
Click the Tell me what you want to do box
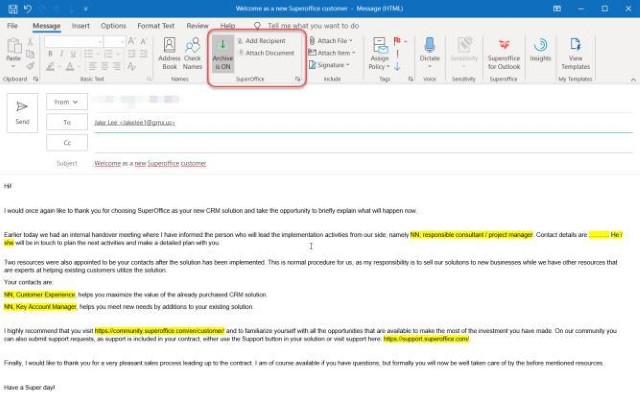[313, 26]
